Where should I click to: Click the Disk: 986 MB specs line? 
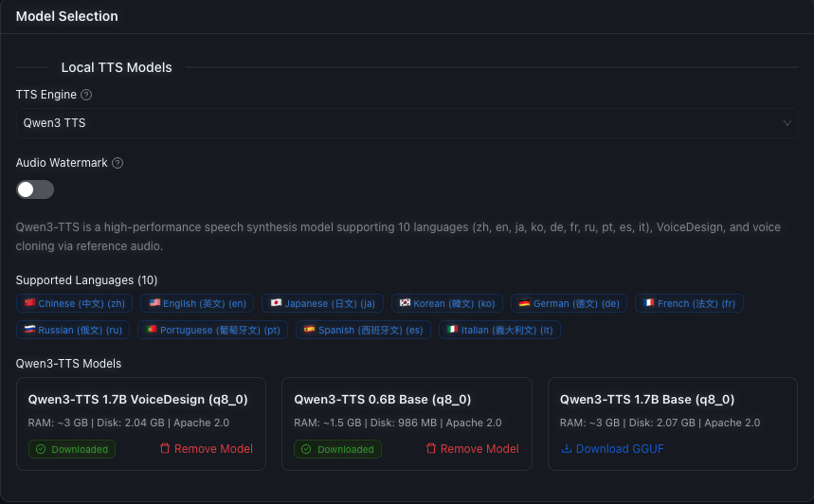coord(398,423)
